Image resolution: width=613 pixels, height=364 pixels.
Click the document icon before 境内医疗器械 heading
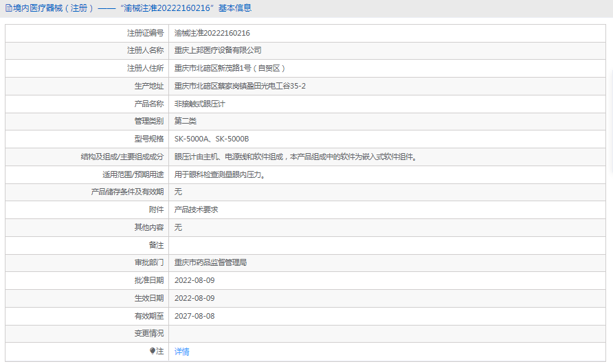[x=9, y=8]
